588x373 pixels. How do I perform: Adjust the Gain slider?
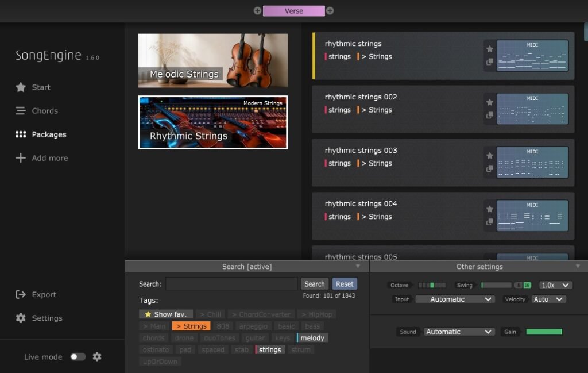tap(544, 332)
